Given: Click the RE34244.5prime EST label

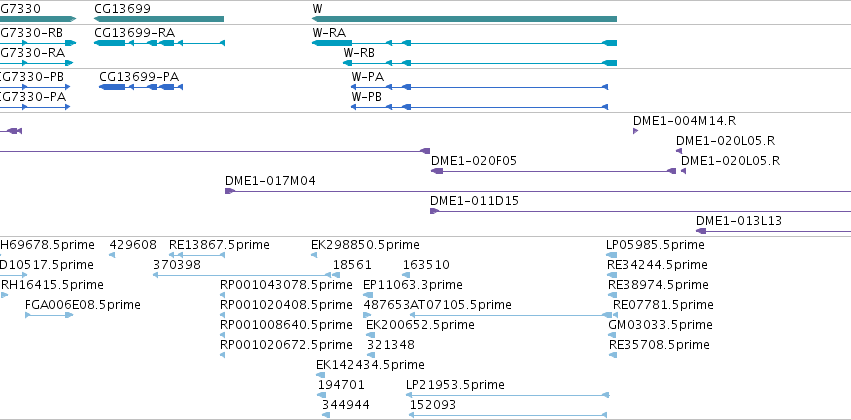Looking at the screenshot, I should [x=657, y=265].
